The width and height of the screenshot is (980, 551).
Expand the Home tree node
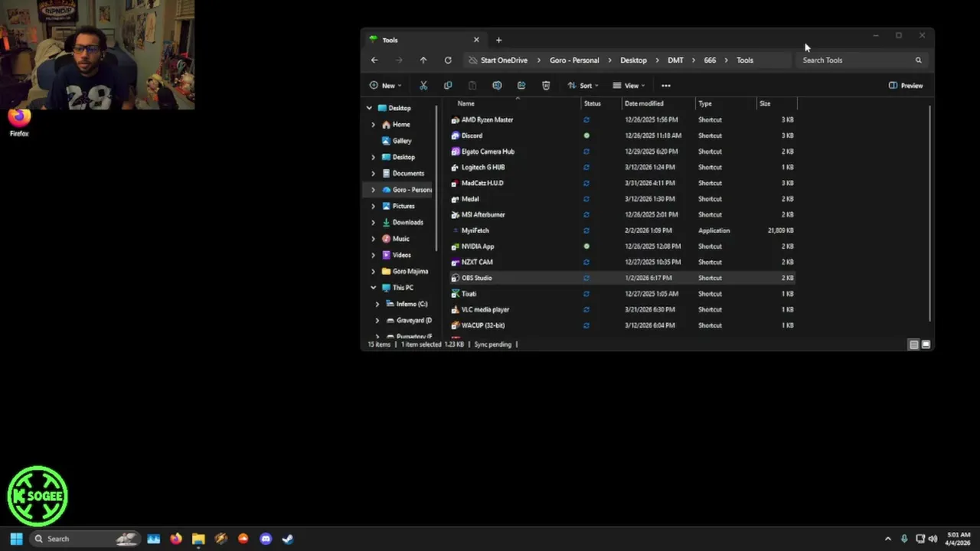pyautogui.click(x=374, y=124)
